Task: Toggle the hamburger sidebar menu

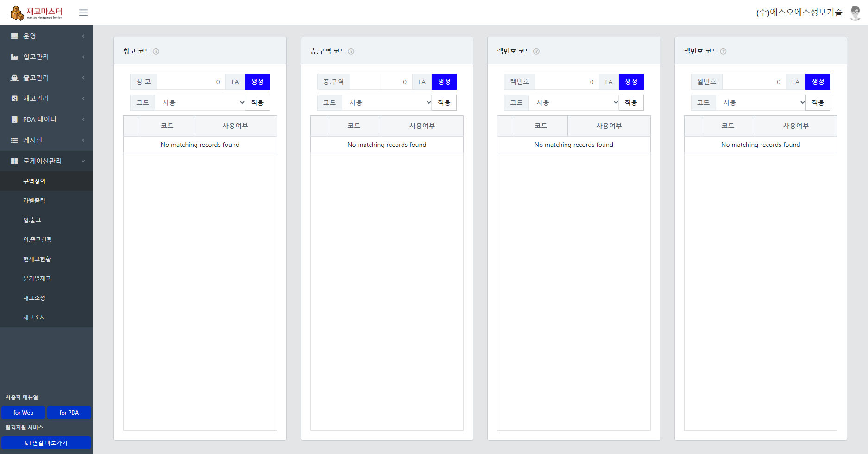Action: click(83, 13)
